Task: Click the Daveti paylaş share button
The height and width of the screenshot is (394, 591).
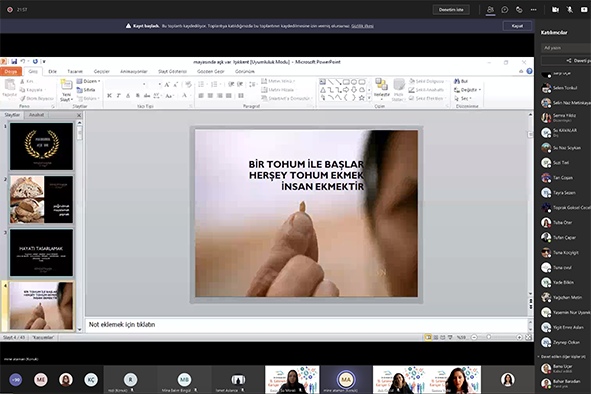Action: [566, 60]
